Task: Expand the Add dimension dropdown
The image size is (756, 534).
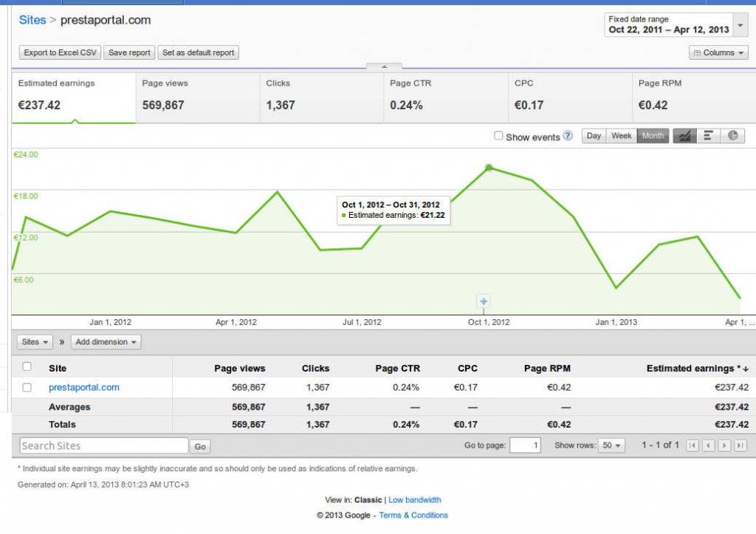Action: coord(106,342)
